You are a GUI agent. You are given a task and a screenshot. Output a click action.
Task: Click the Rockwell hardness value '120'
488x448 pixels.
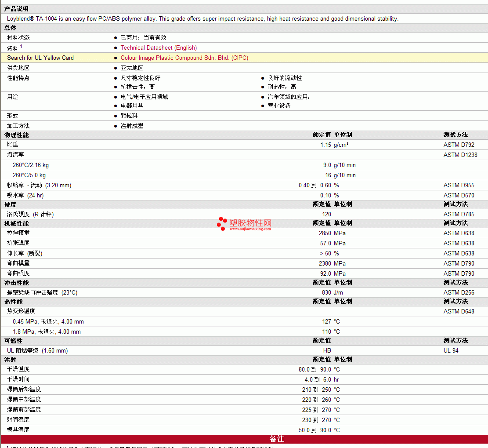(x=327, y=215)
